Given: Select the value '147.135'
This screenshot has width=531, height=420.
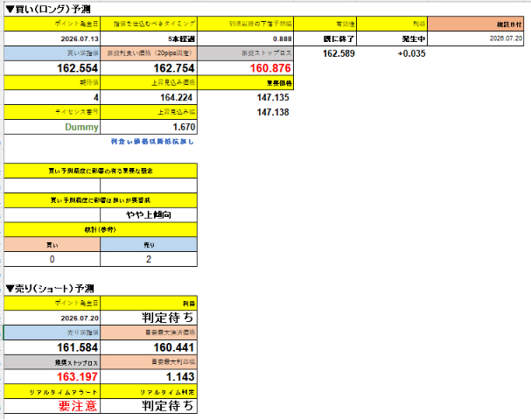Looking at the screenshot, I should tap(273, 97).
